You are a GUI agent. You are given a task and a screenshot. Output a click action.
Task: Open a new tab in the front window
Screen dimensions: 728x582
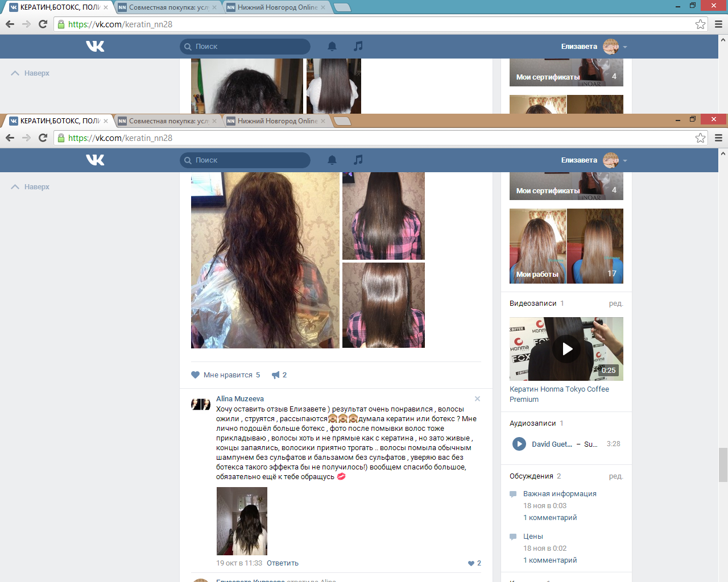(342, 121)
